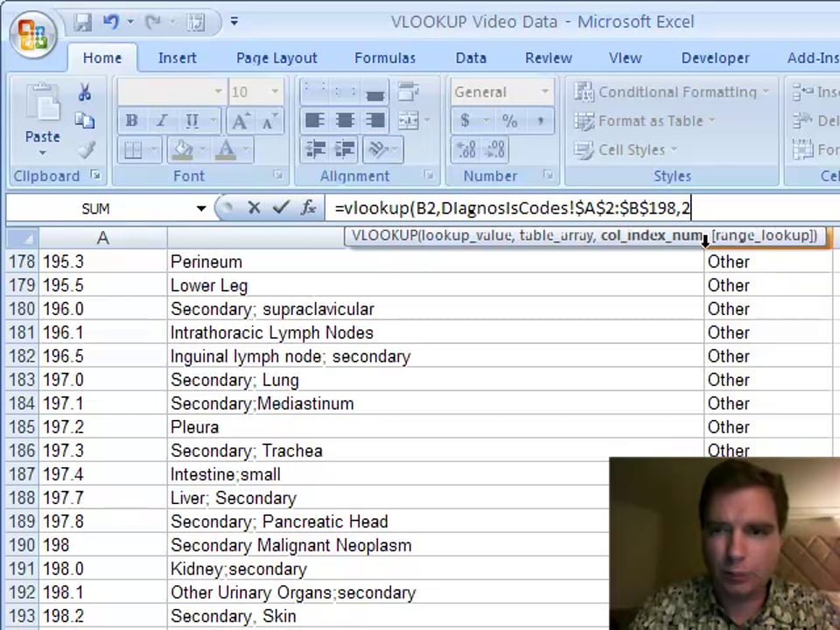Switch to the Data tab
This screenshot has height=630, width=840.
pyautogui.click(x=471, y=58)
